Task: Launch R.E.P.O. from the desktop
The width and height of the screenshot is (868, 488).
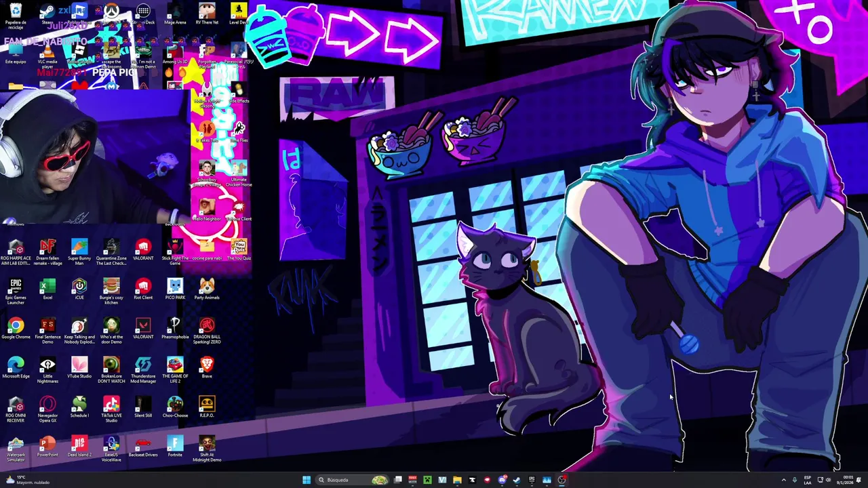Action: tap(207, 408)
